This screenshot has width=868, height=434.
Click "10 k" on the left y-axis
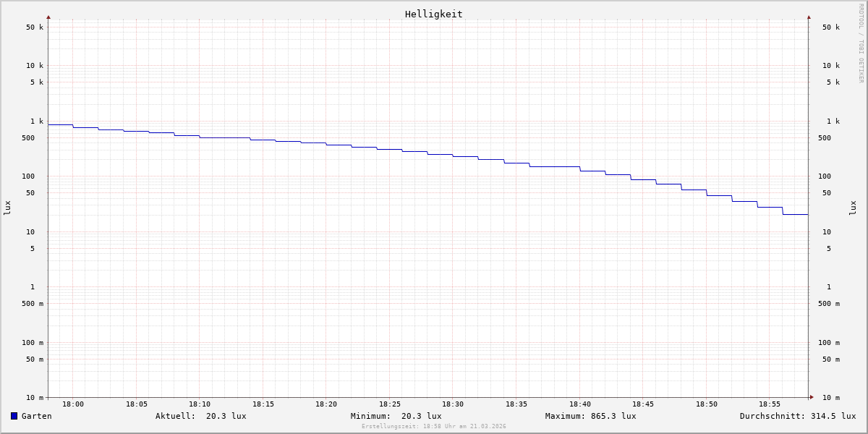pos(35,66)
